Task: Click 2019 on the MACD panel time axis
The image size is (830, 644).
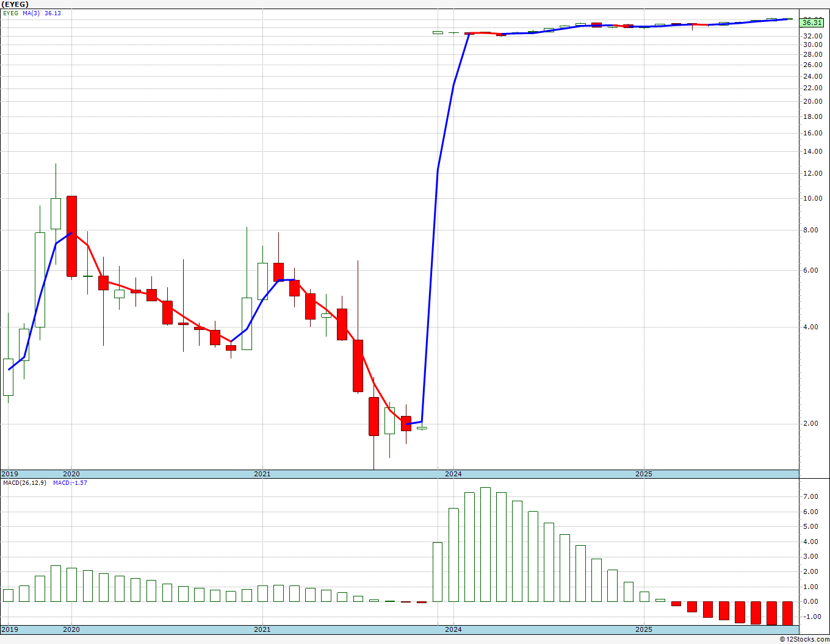Action: click(9, 629)
